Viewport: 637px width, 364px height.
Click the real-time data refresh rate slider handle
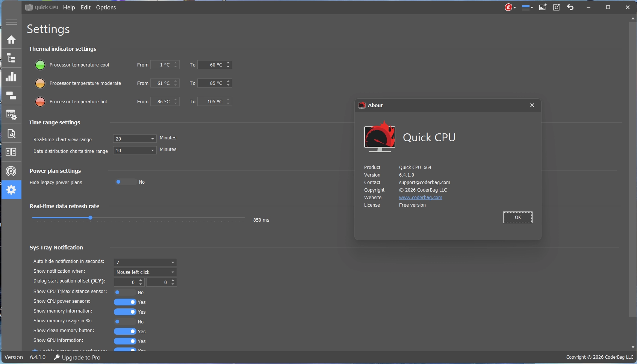[x=90, y=218]
